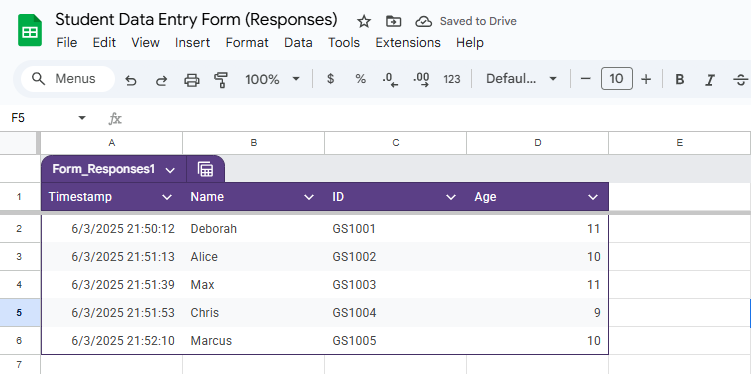Open the table calculator icon beside Form_Responses1

click(205, 169)
